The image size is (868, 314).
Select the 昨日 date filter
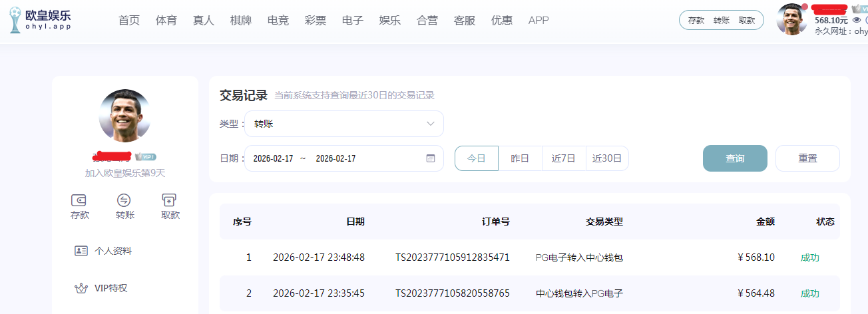[x=520, y=158]
